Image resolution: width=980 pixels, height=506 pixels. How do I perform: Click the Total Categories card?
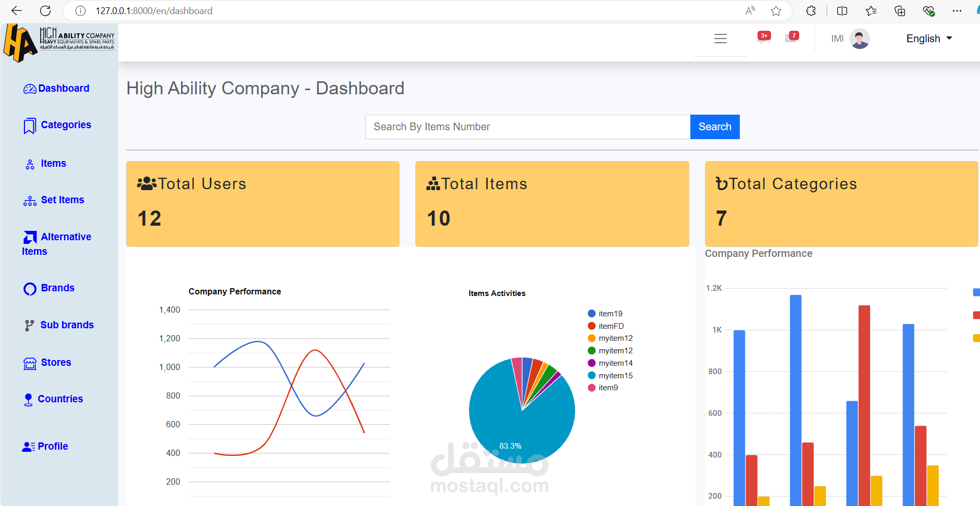click(841, 204)
